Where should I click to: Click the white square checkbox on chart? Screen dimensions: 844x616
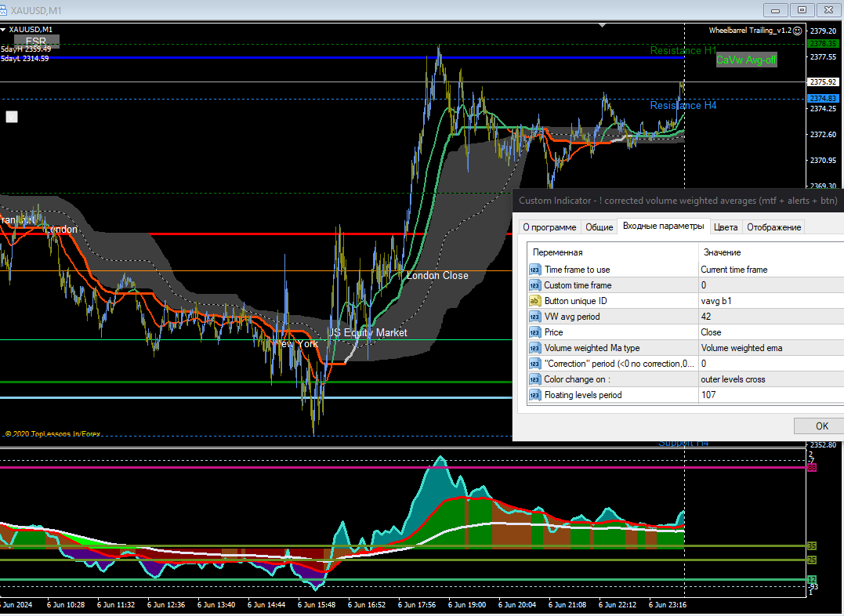(x=12, y=117)
